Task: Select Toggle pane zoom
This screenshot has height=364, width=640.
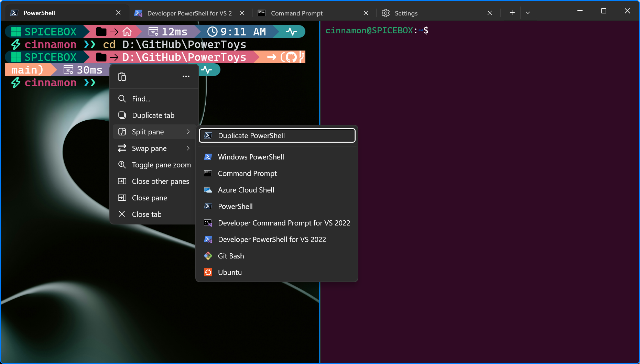Action: (154, 165)
